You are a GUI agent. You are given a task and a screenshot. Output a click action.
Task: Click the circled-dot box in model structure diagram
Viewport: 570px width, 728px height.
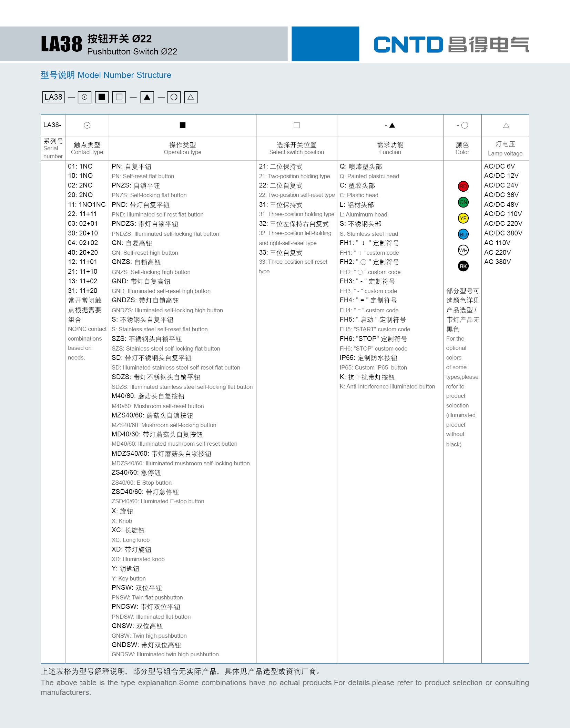(x=84, y=97)
